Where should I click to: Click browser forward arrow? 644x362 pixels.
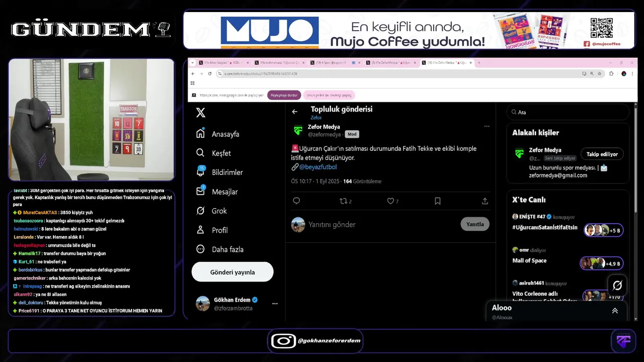click(x=201, y=73)
